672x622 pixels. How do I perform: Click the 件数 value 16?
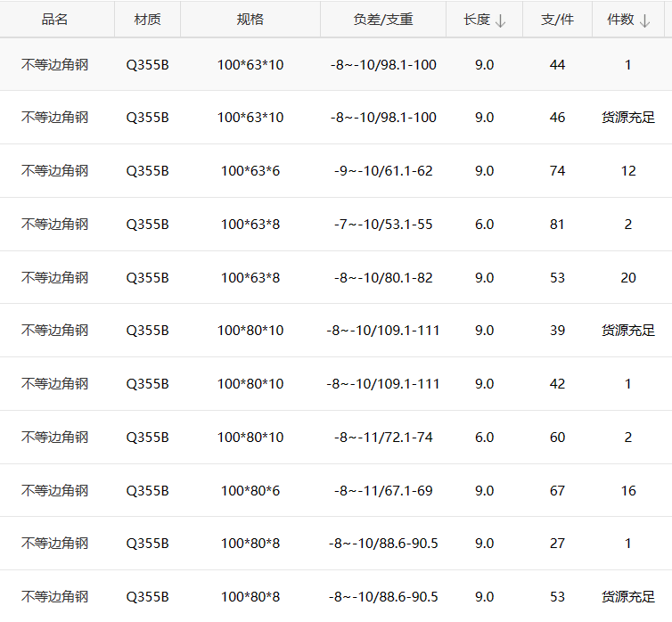pyautogui.click(x=628, y=491)
